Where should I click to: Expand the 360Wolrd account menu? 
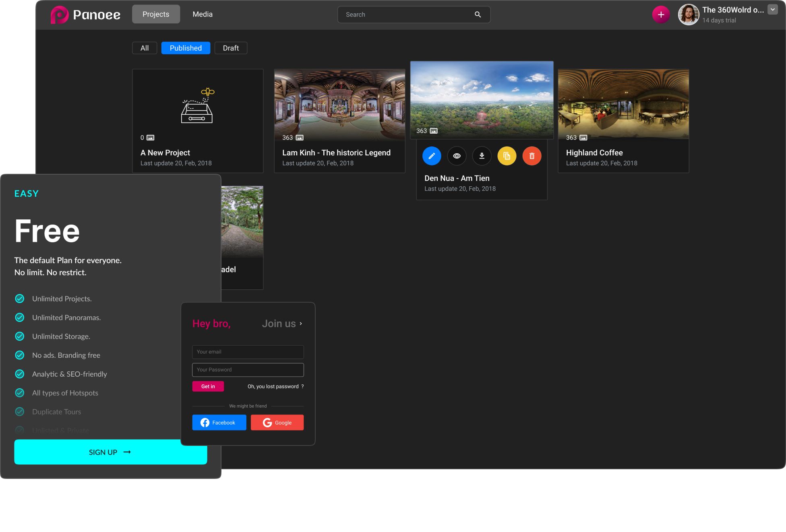pos(773,9)
